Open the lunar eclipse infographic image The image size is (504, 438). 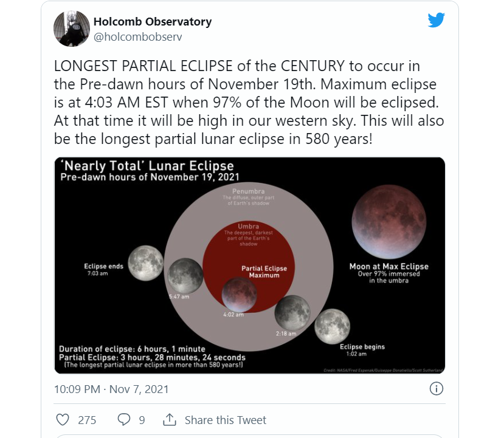click(x=250, y=265)
